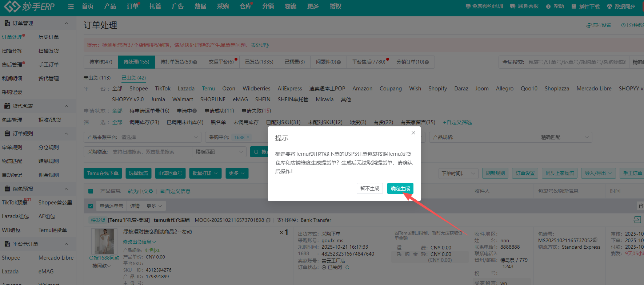Confirm with the 确定生成 button

(x=400, y=188)
